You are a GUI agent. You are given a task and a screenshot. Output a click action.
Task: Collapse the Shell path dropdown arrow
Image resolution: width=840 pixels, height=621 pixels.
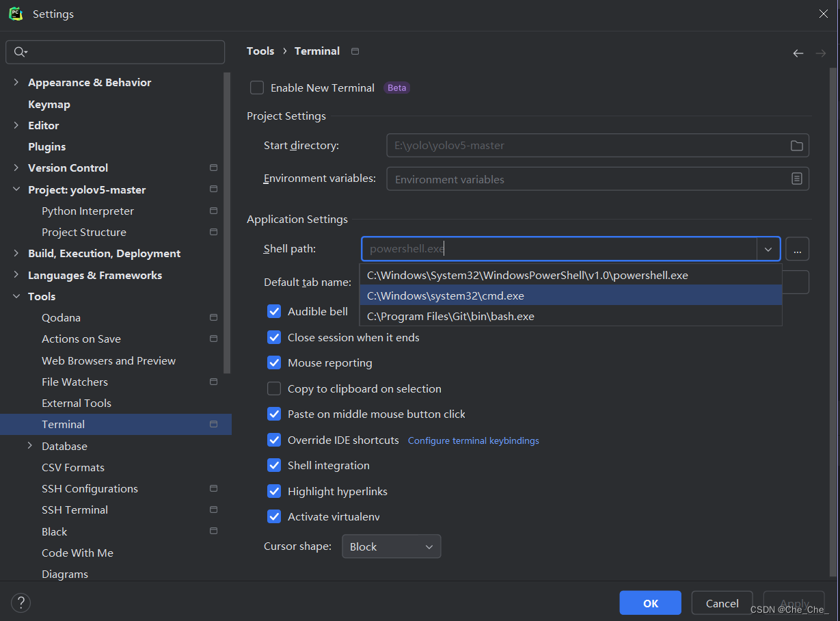pos(768,249)
